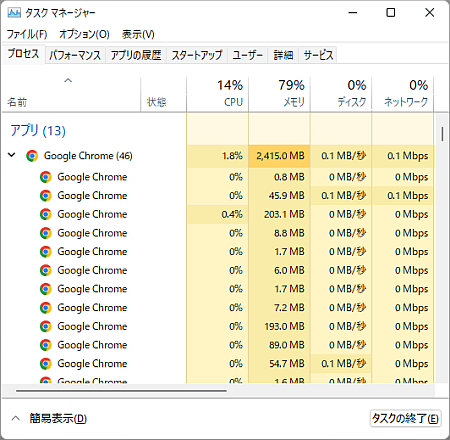Open the アプリの履歴 tab
The height and width of the screenshot is (440, 450).
[x=136, y=55]
